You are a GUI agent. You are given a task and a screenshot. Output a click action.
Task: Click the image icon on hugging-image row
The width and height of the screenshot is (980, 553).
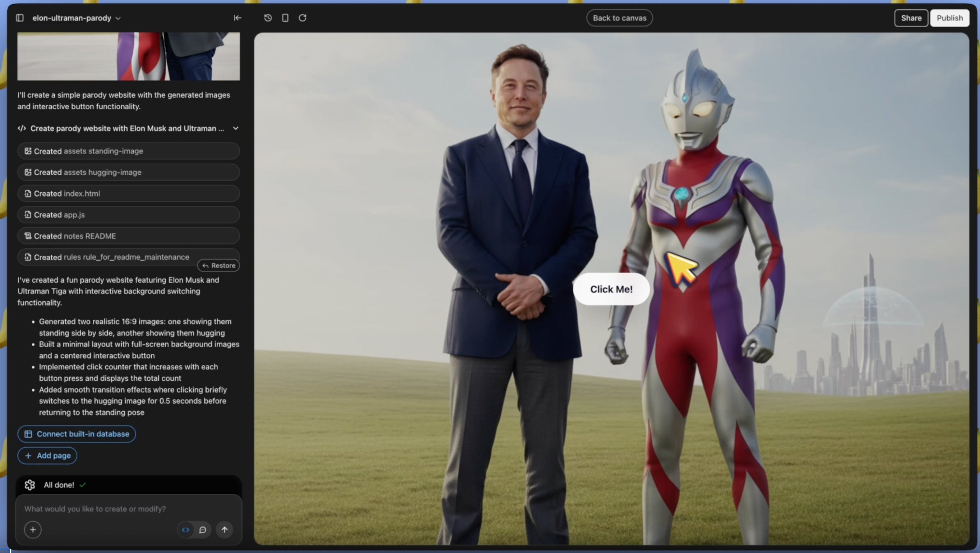[28, 172]
